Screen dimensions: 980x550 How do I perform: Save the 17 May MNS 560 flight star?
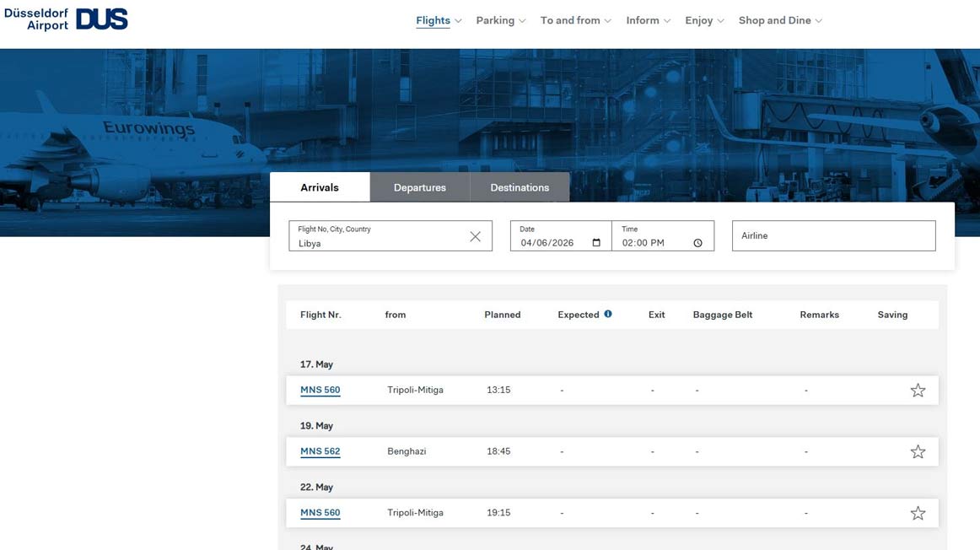pyautogui.click(x=918, y=390)
